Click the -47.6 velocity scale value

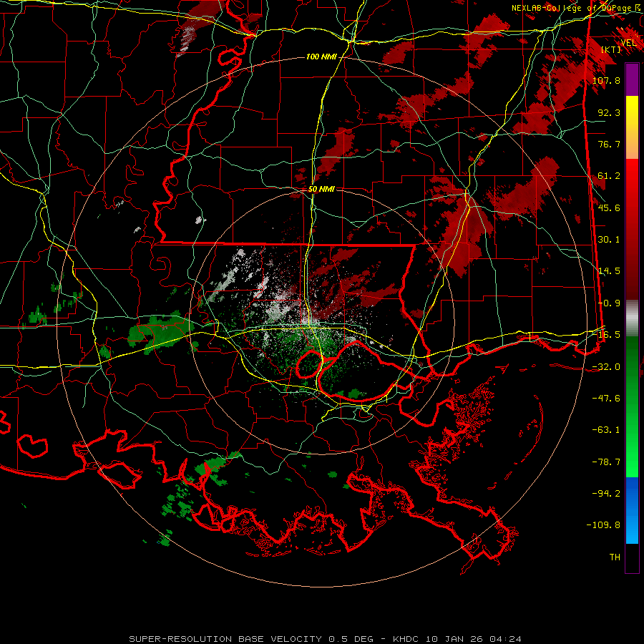[606, 399]
